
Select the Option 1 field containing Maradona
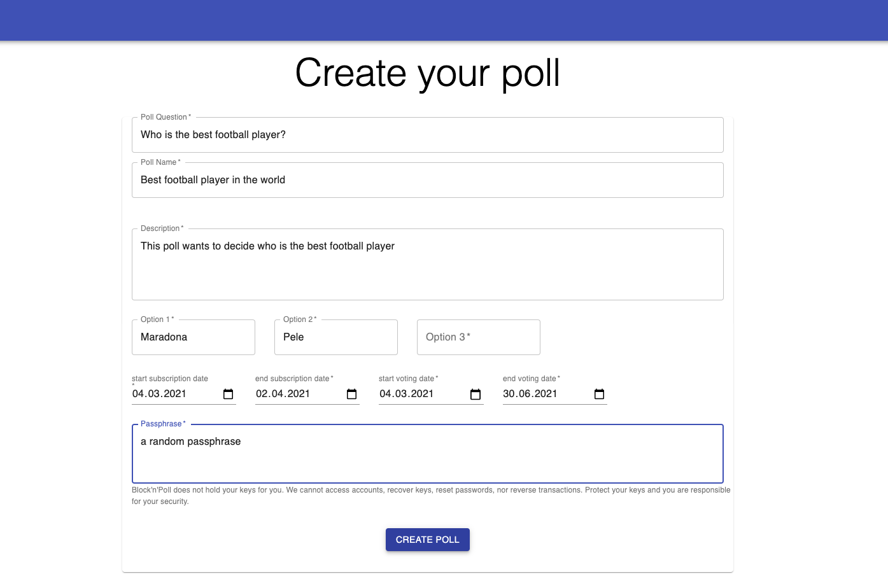click(x=193, y=337)
